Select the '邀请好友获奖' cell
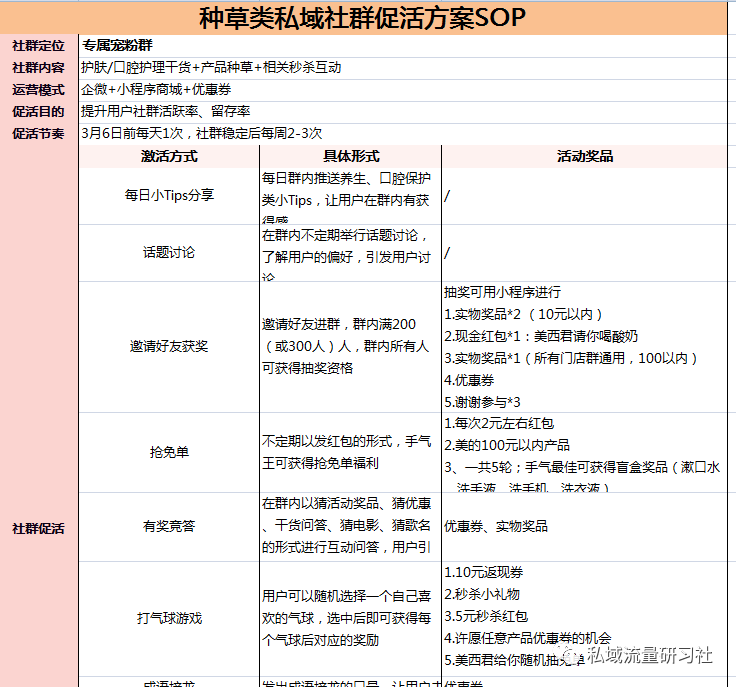Image resolution: width=736 pixels, height=687 pixels. point(169,347)
